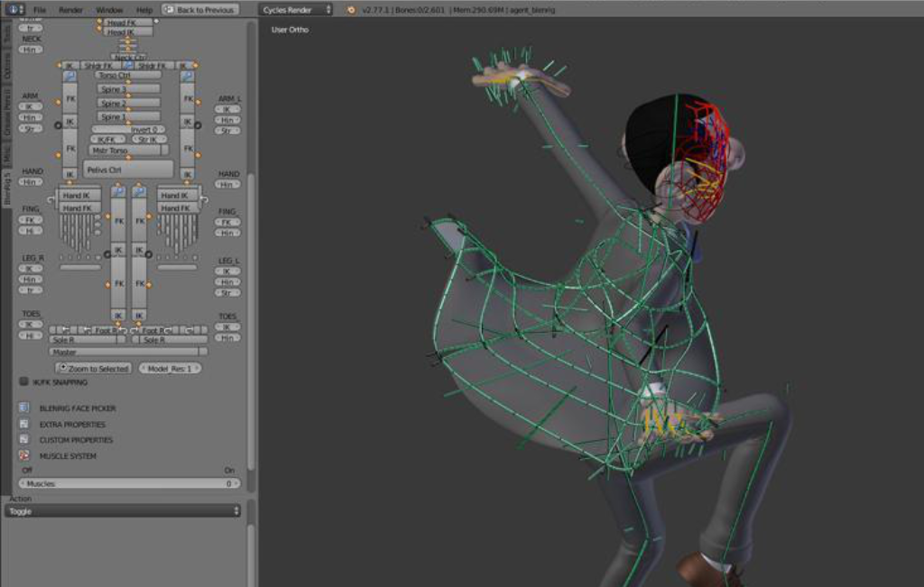The image size is (924, 587).
Task: Click the Muscles value slider
Action: pyautogui.click(x=127, y=484)
